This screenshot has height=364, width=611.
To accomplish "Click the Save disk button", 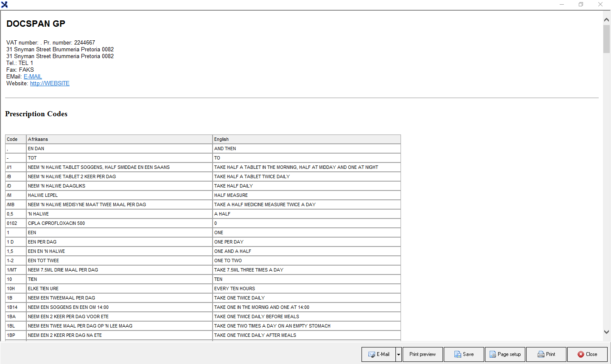I will [464, 354].
